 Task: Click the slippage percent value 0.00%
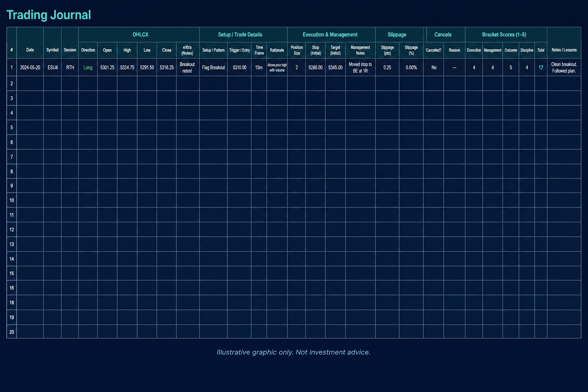click(411, 67)
